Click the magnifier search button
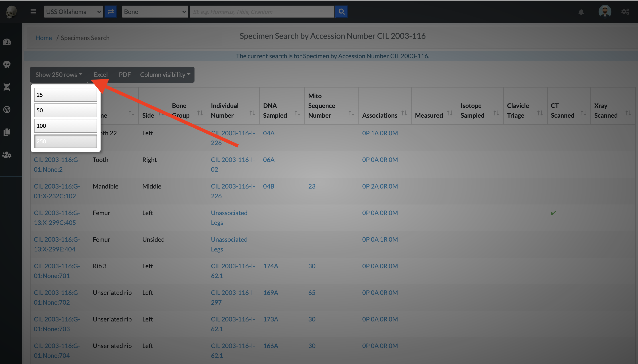Viewport: 638px width, 364px height. pos(341,12)
